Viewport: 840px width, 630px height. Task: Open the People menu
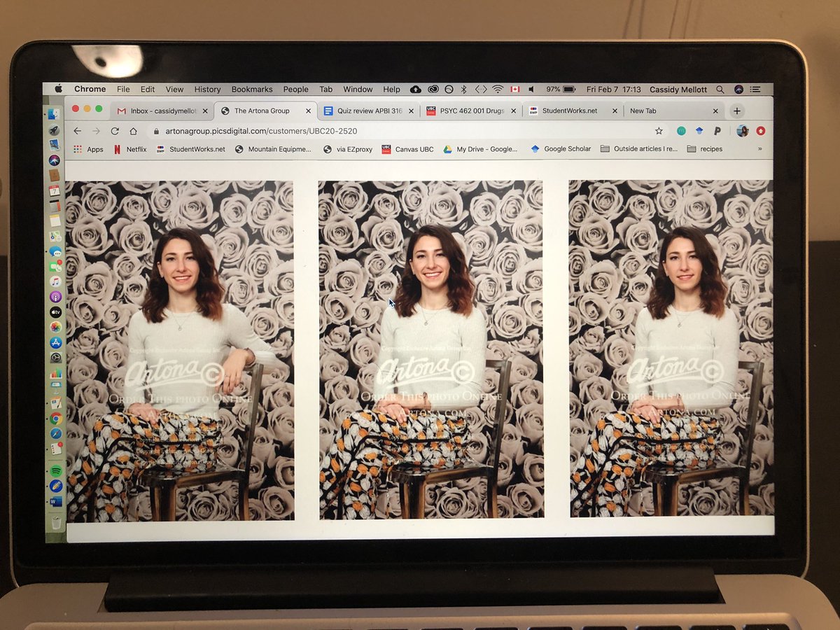click(x=295, y=89)
